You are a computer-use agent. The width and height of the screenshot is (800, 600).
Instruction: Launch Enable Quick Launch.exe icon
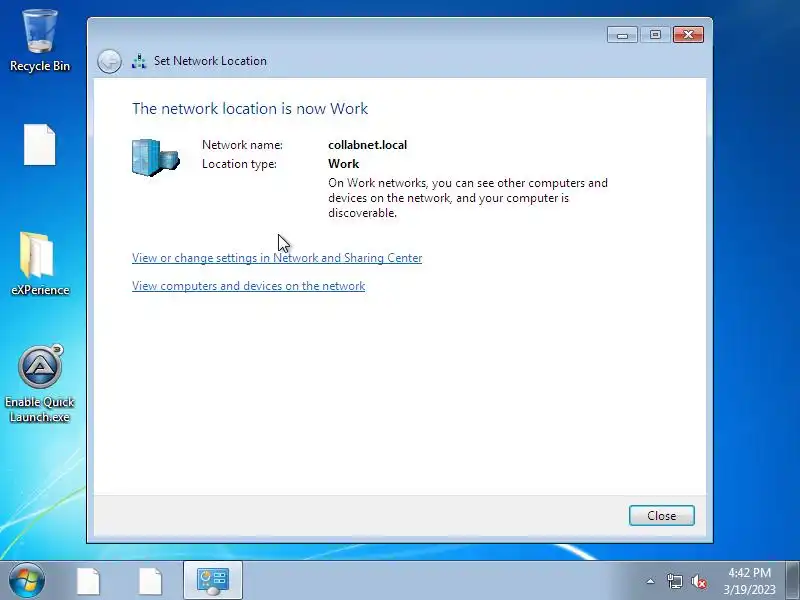[40, 384]
